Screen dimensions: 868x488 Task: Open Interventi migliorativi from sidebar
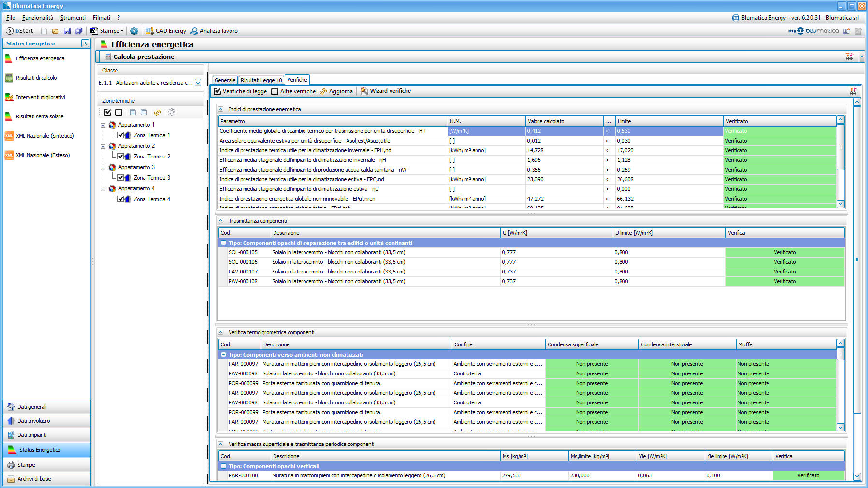[40, 97]
